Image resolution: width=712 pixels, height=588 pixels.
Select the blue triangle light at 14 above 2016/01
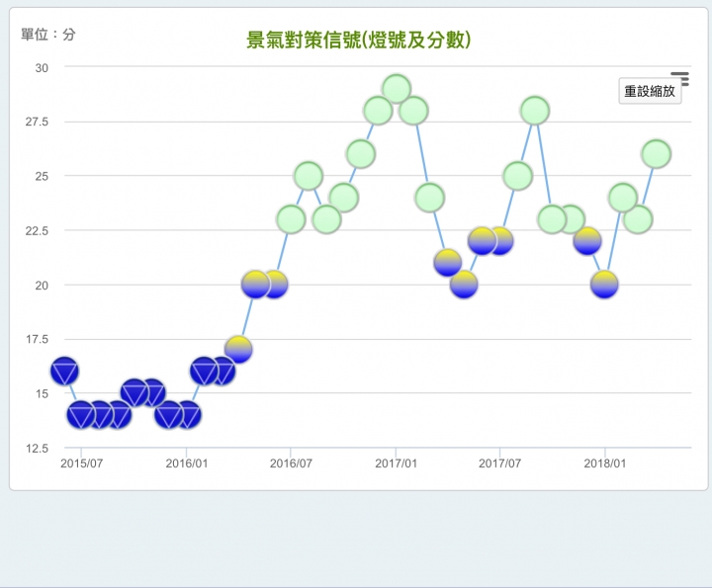[187, 415]
